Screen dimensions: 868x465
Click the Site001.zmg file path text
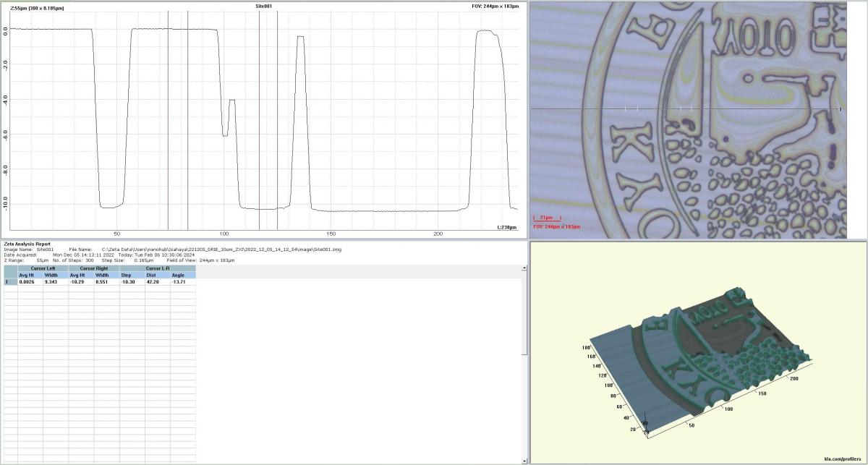222,249
